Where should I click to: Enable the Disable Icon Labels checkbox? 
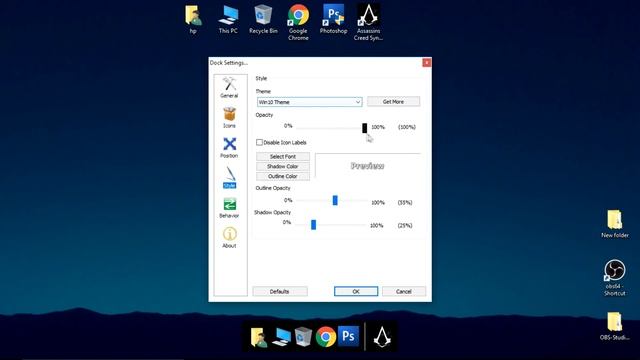(x=259, y=142)
